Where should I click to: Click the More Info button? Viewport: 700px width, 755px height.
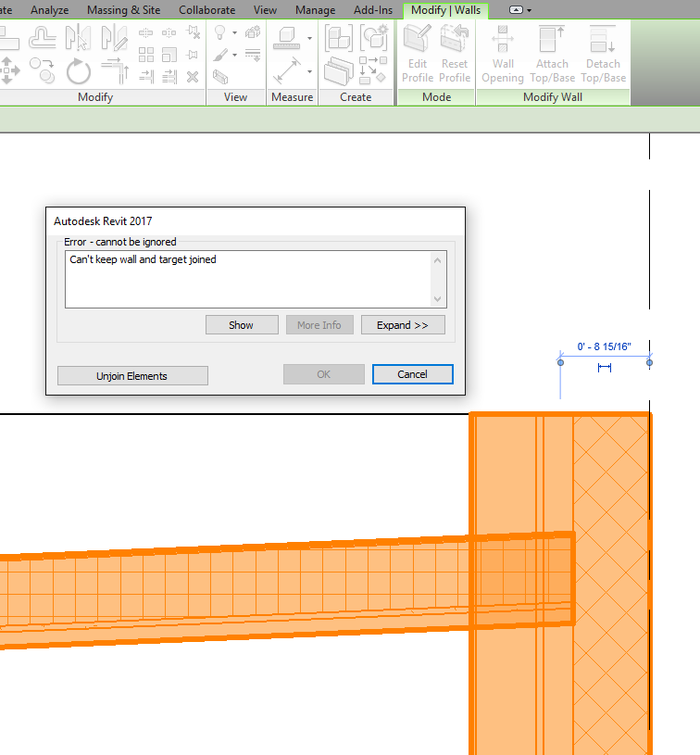(x=319, y=325)
